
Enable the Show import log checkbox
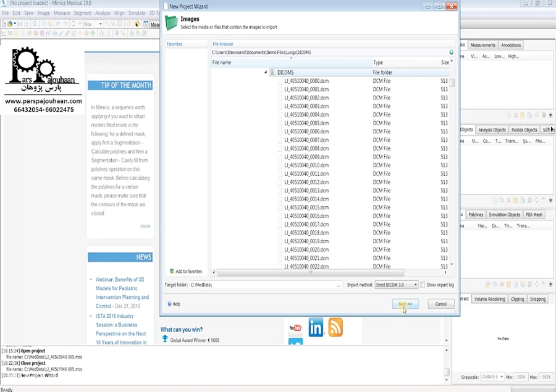pyautogui.click(x=423, y=285)
